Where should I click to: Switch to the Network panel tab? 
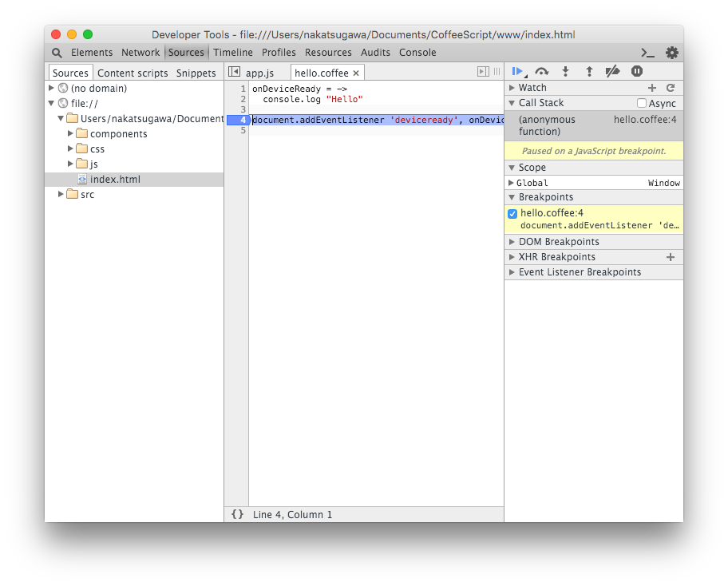point(140,53)
